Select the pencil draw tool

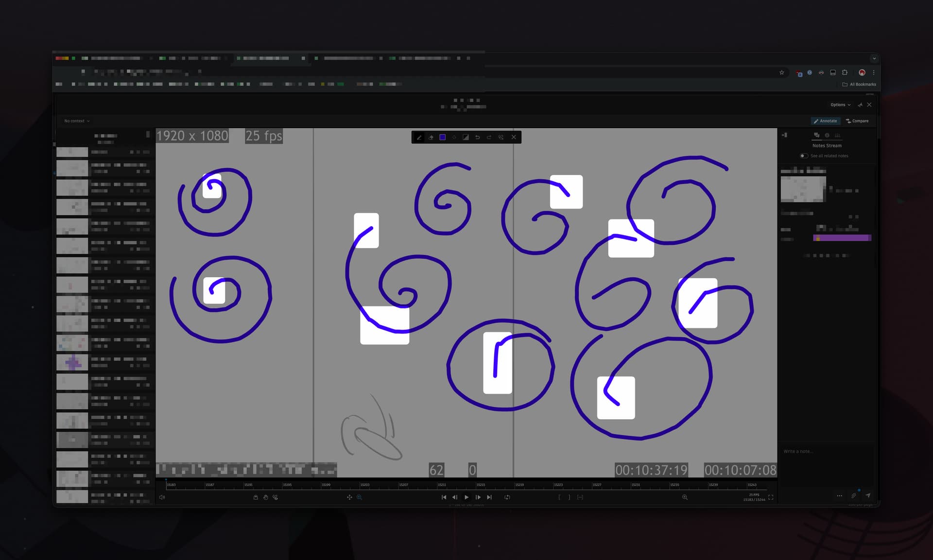pos(419,137)
